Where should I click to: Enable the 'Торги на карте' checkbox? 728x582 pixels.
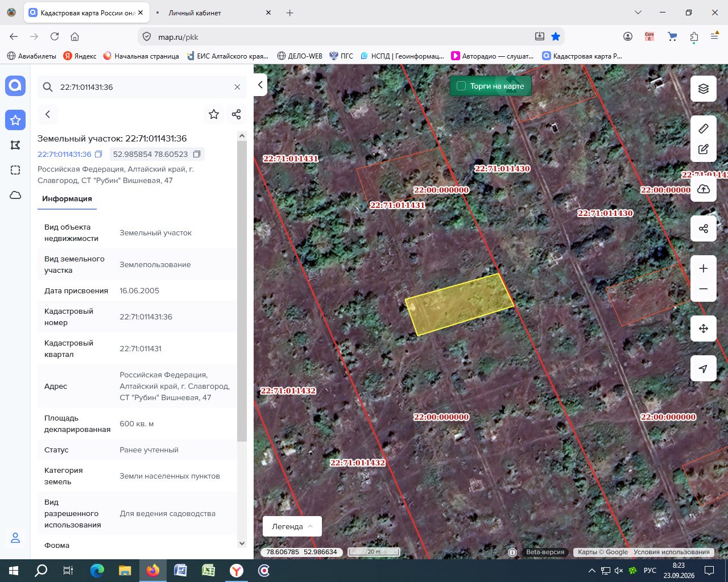point(461,86)
